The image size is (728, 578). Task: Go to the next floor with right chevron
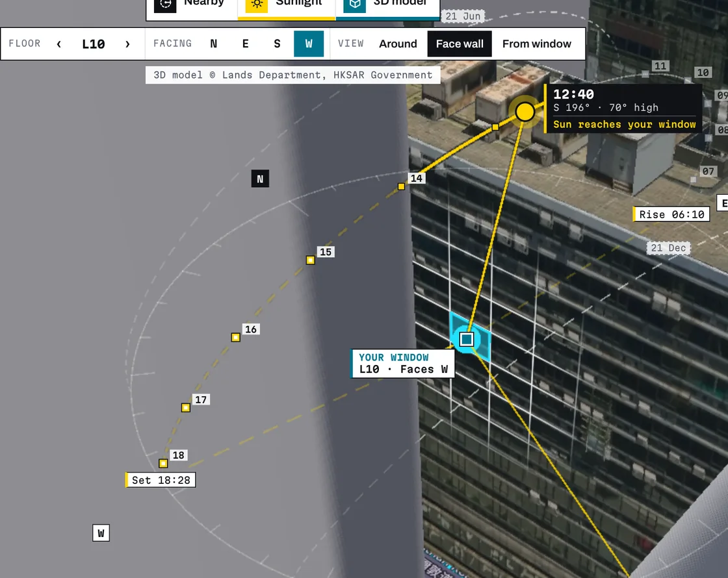click(x=127, y=44)
